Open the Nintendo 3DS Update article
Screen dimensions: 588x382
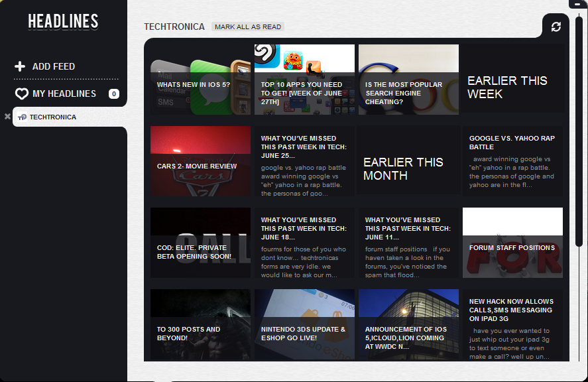[x=304, y=325]
